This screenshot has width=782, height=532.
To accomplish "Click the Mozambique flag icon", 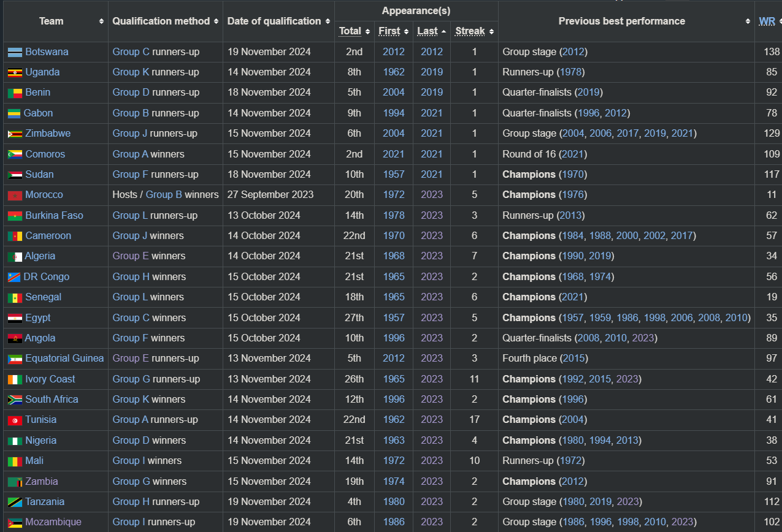I will click(15, 523).
